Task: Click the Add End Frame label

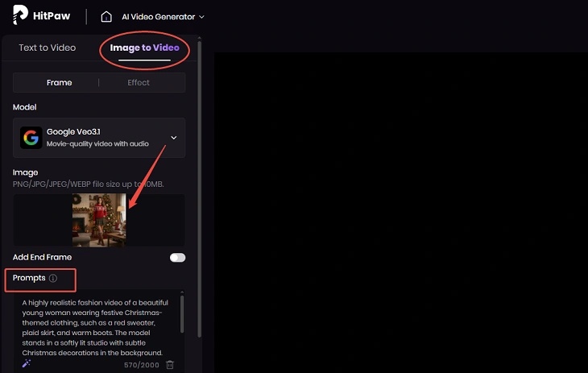Action: tap(42, 257)
